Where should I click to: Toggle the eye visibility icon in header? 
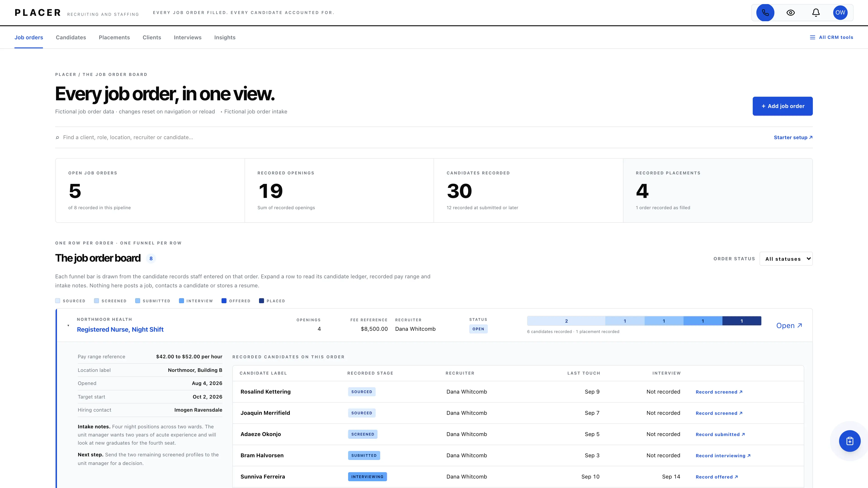(x=790, y=13)
